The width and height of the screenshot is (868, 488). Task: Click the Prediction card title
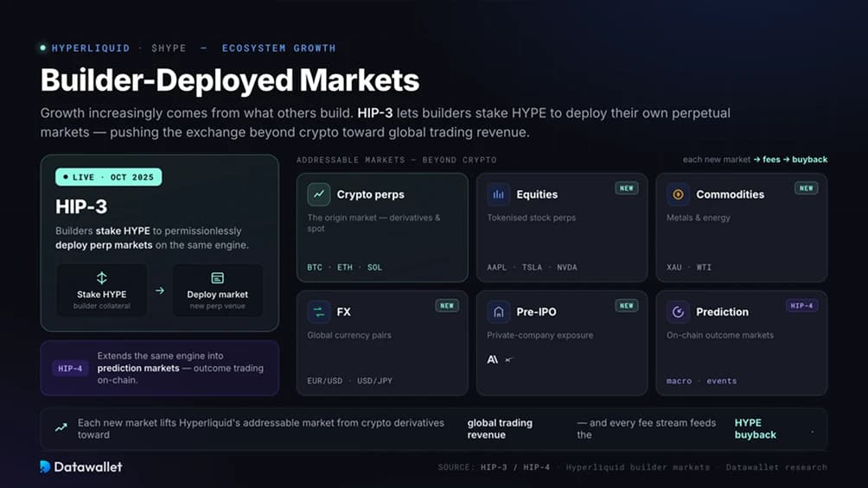[x=723, y=312]
